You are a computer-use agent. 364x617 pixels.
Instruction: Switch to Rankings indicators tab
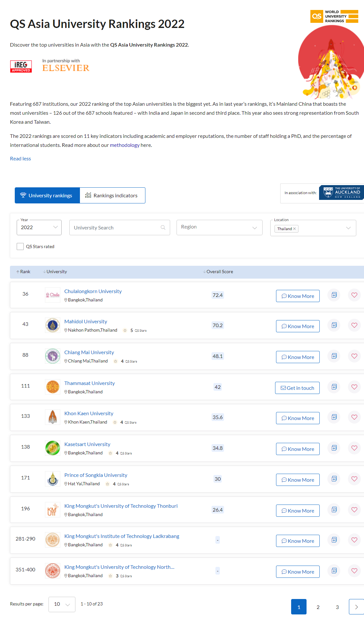(112, 195)
